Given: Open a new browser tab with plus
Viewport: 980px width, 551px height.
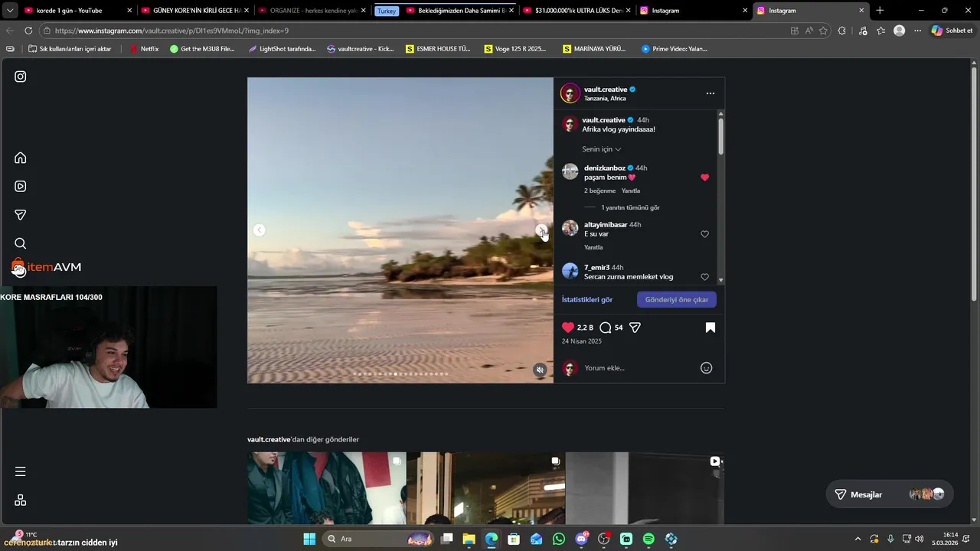Looking at the screenshot, I should pyautogui.click(x=880, y=11).
